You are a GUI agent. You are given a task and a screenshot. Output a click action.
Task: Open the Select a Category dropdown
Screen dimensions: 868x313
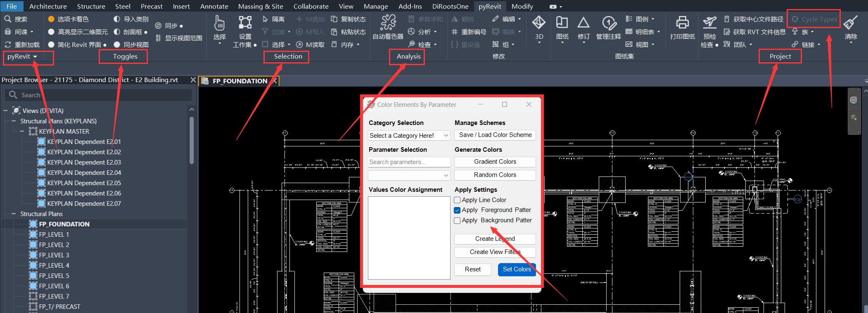409,136
